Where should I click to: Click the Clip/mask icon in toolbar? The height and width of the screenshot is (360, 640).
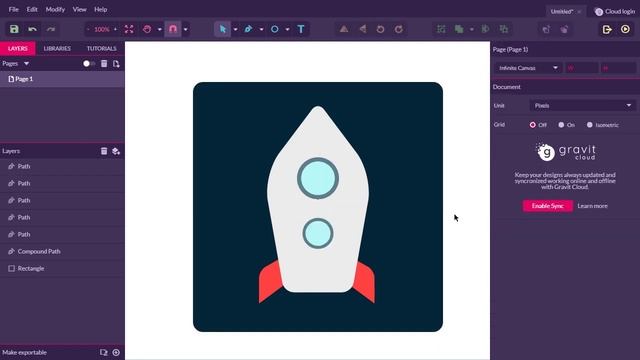point(485,29)
